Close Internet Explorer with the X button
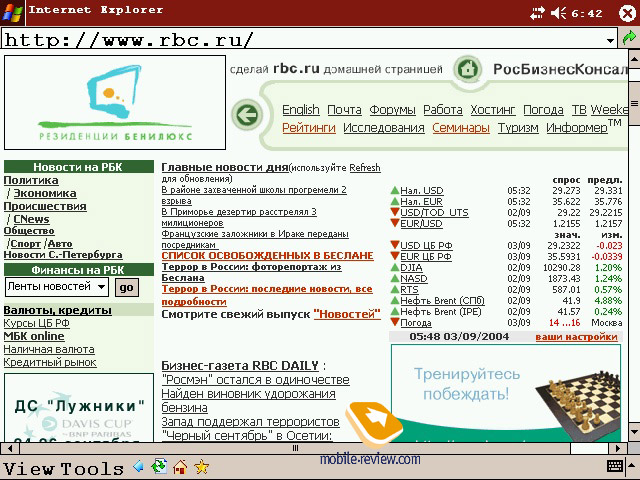The width and height of the screenshot is (640, 480). point(627,13)
